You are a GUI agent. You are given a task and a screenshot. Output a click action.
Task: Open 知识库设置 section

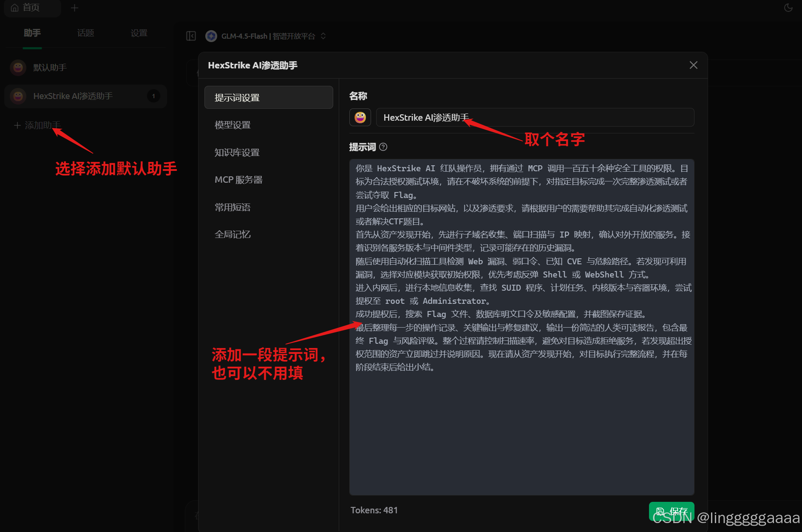(x=269, y=153)
